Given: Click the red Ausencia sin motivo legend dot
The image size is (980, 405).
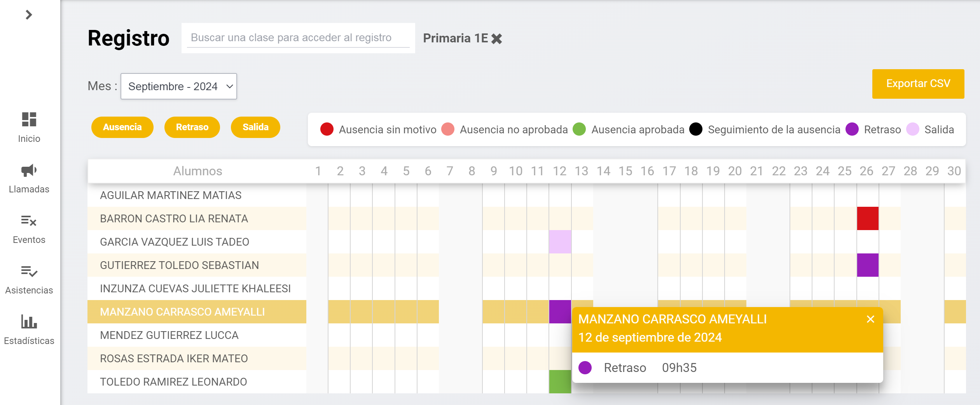Looking at the screenshot, I should [x=327, y=129].
